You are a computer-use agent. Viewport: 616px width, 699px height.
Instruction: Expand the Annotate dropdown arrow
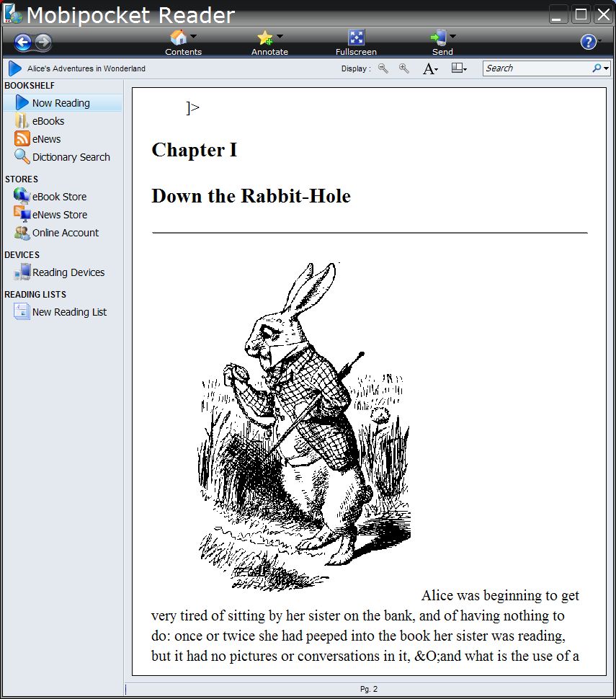click(x=280, y=36)
